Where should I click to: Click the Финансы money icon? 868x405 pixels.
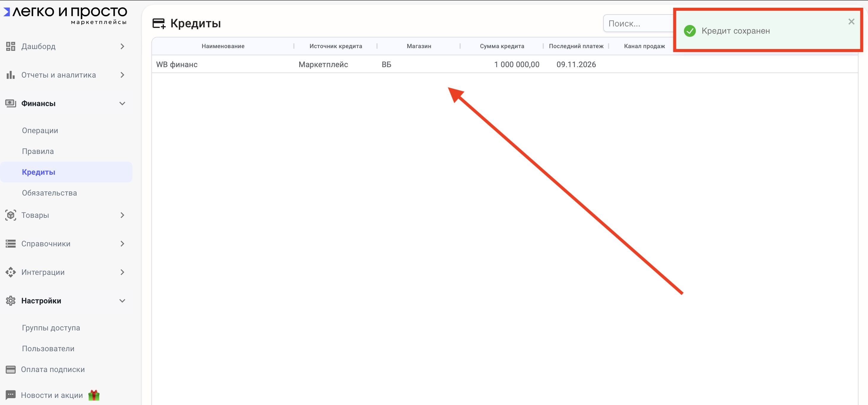coord(10,103)
